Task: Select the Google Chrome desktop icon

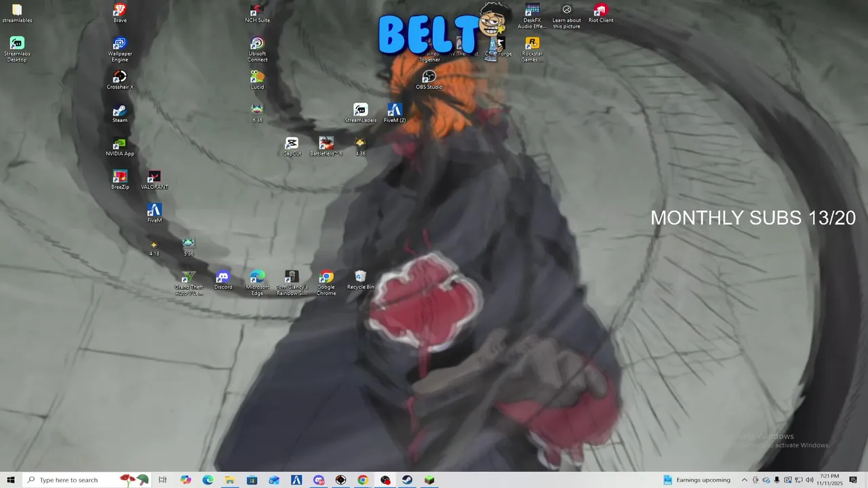Action: point(326,283)
